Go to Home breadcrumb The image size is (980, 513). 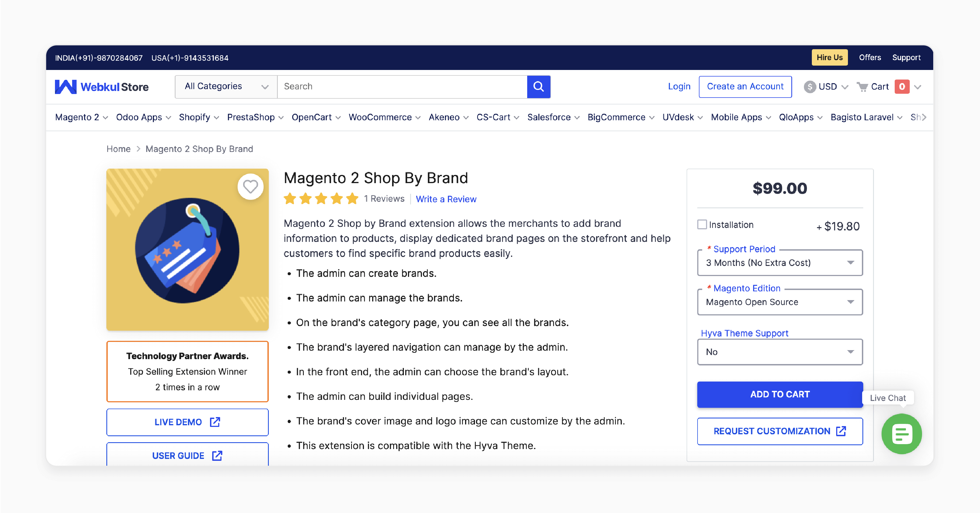pyautogui.click(x=118, y=149)
